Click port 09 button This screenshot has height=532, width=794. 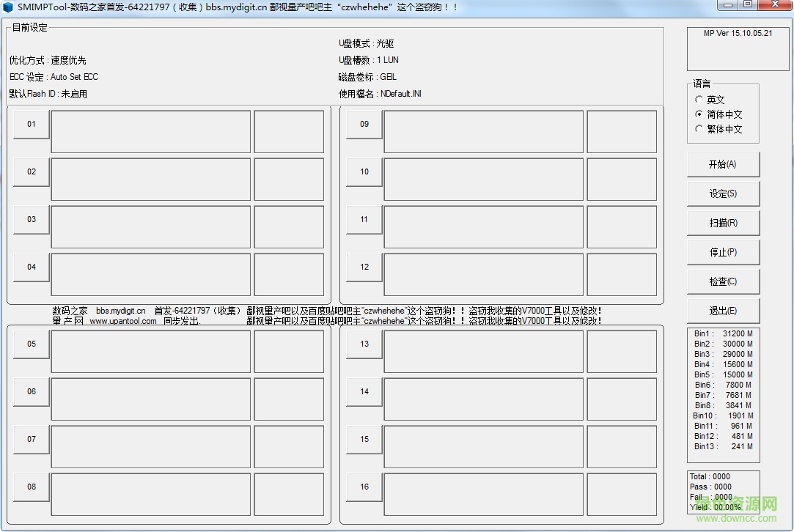tap(364, 125)
